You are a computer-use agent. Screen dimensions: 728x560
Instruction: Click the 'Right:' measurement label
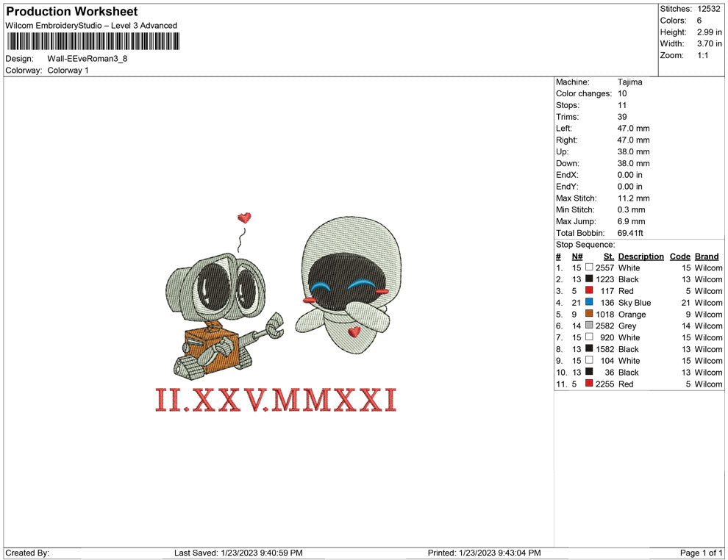click(567, 140)
